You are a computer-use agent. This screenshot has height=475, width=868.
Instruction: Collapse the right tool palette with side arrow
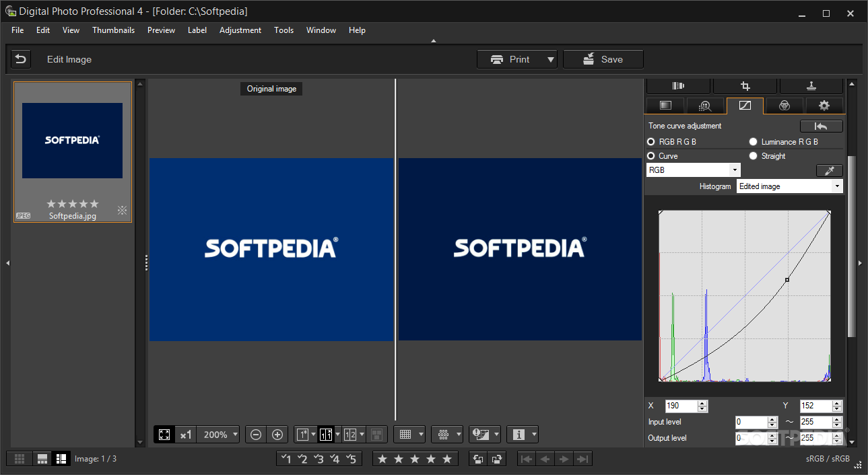[x=860, y=263]
